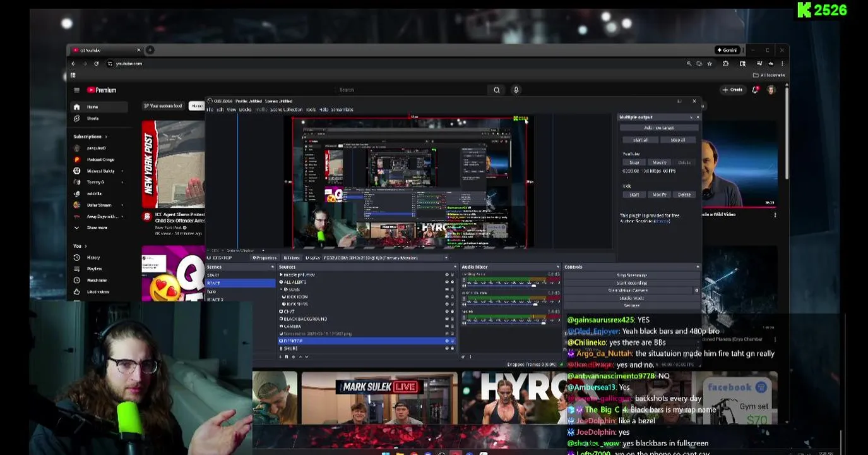
Task: Open Watch later in YouTube sidebar
Action: tap(97, 280)
